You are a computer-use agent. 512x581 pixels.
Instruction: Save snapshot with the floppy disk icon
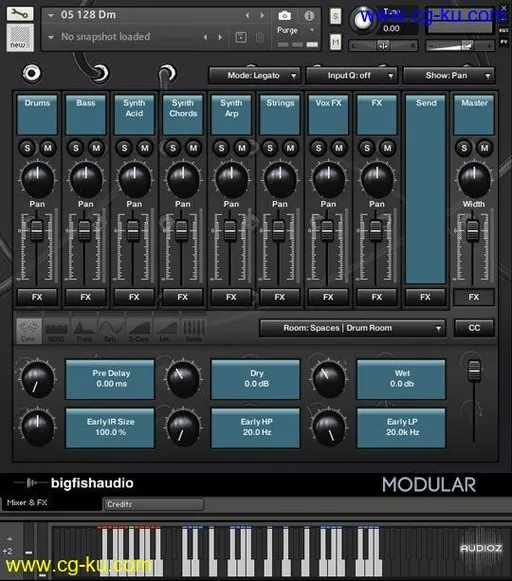241,37
